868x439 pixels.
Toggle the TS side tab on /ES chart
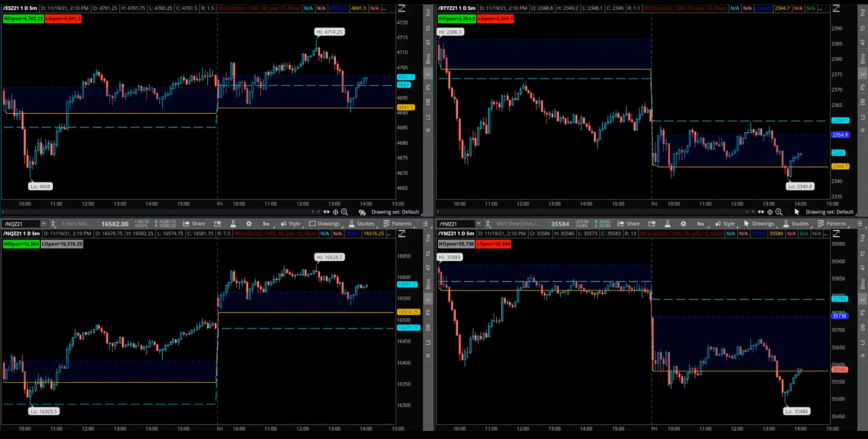[x=428, y=28]
